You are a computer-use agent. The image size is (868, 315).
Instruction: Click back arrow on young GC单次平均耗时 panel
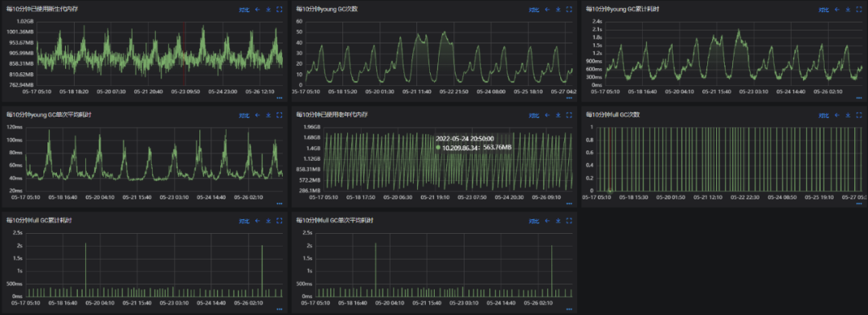257,115
